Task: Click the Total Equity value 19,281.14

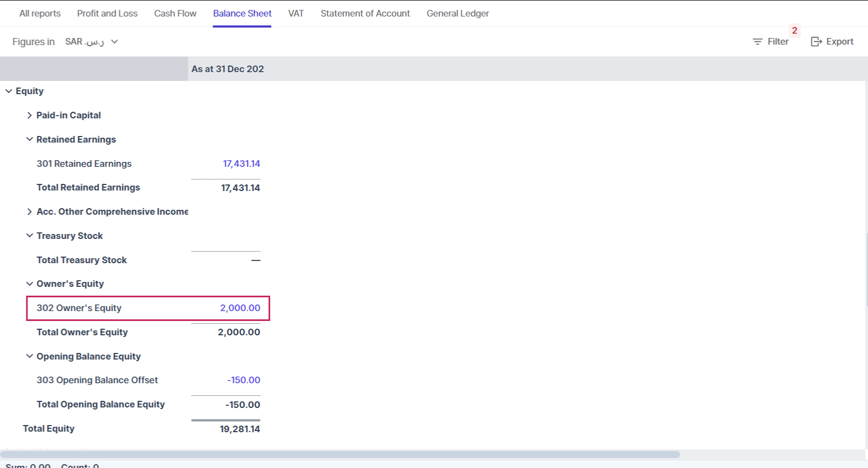Action: 240,429
